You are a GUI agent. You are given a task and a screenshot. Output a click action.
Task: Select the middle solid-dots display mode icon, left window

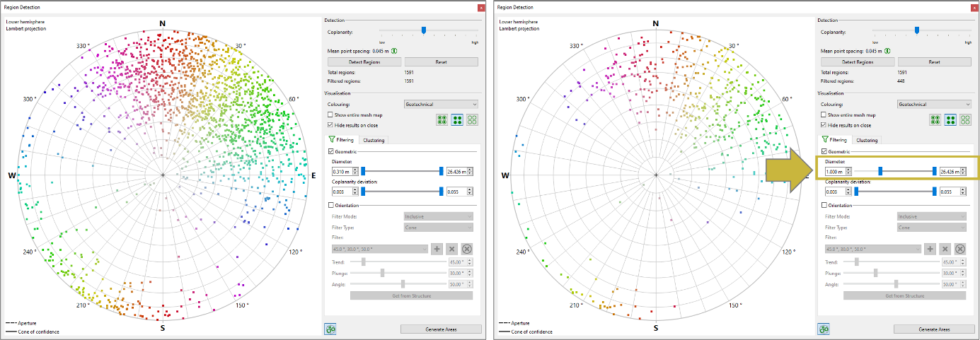pyautogui.click(x=458, y=120)
